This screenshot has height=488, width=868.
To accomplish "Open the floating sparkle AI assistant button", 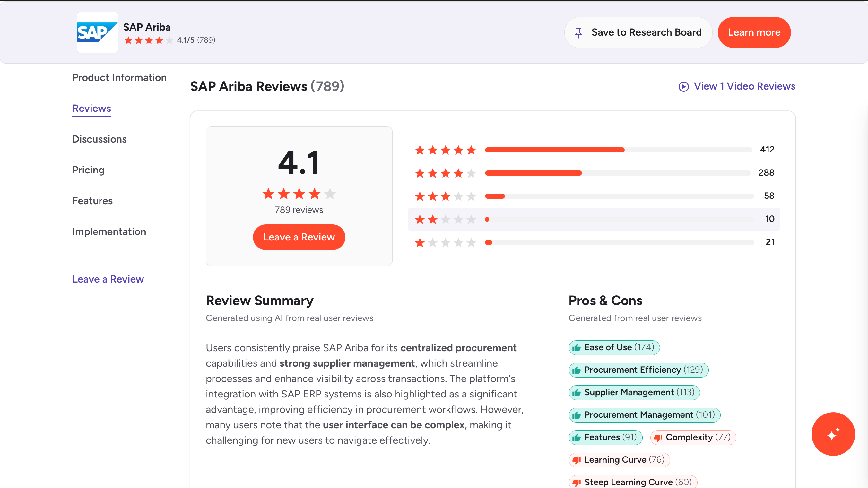I will [x=833, y=434].
